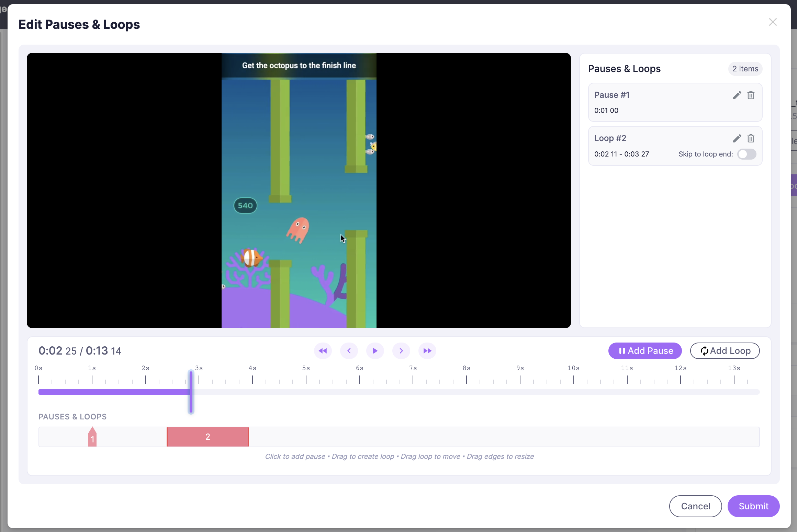Step back one frame
This screenshot has height=532, width=797.
pos(349,351)
